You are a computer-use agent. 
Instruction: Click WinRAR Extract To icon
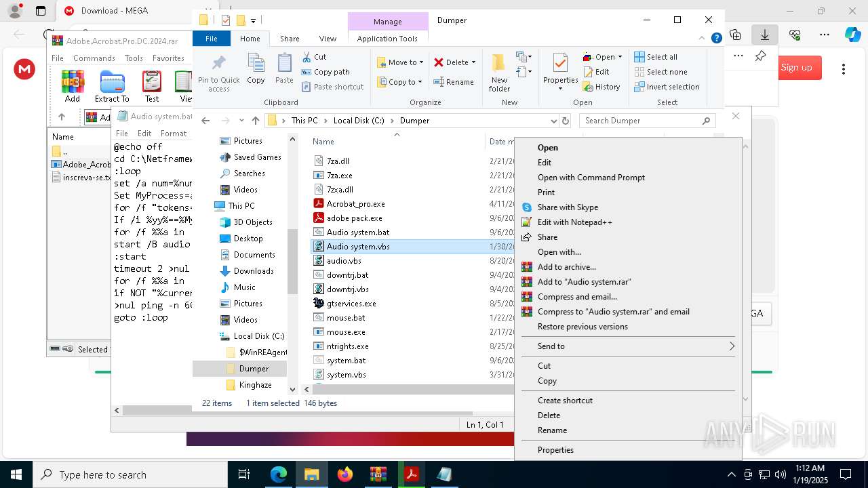112,86
